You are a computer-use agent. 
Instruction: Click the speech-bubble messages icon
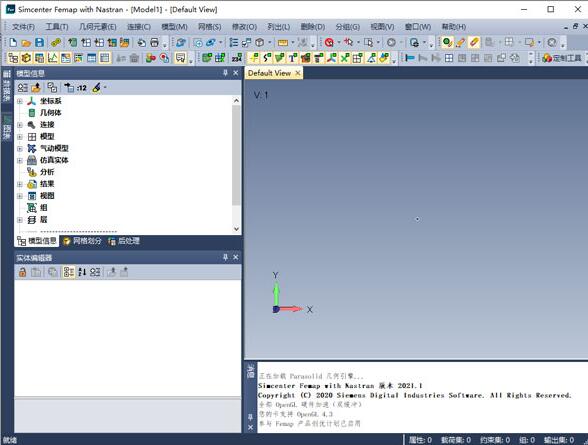coord(180,58)
